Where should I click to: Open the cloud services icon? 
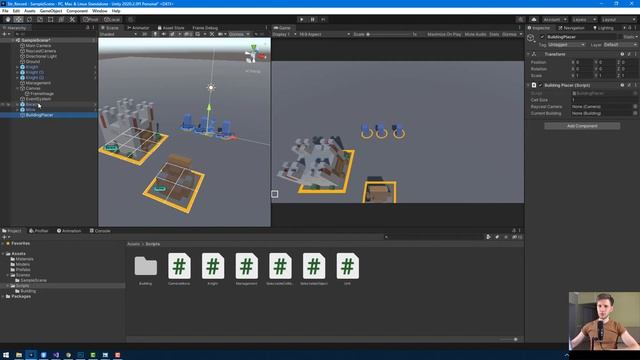point(533,20)
